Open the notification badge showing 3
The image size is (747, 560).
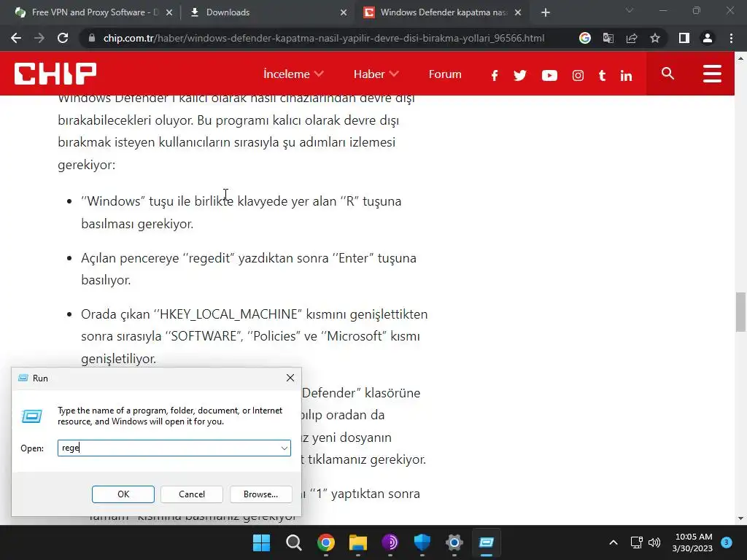727,542
